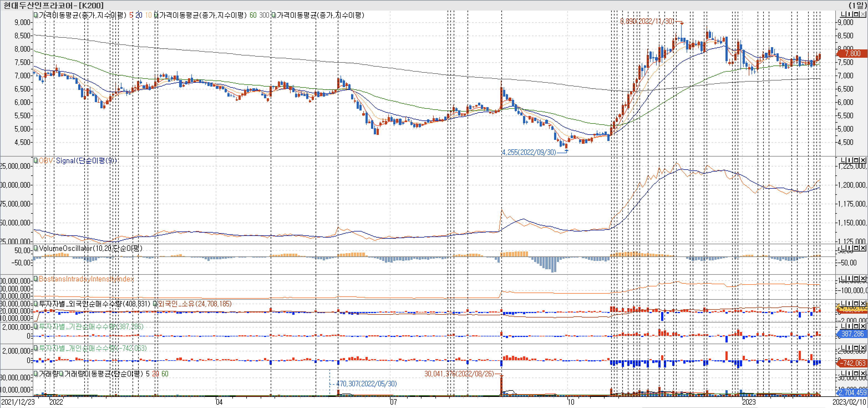
Task: Close the OBV indicator panel
Action: point(863,160)
